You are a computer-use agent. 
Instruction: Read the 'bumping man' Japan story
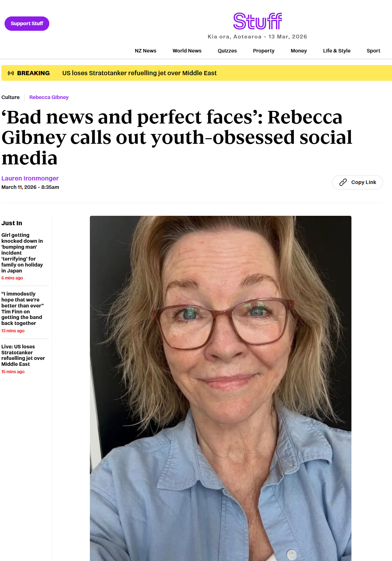22,253
